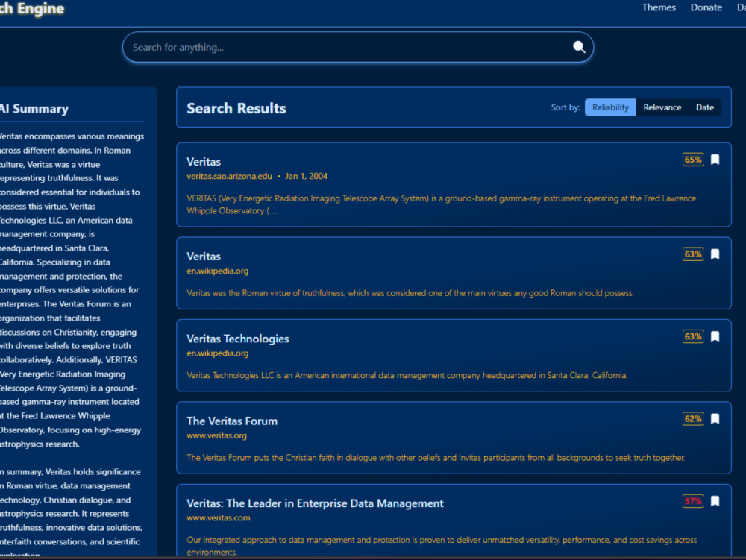Viewport: 746px width, 560px height.
Task: Bookmark the Enterprise Data Management result
Action: click(x=715, y=501)
